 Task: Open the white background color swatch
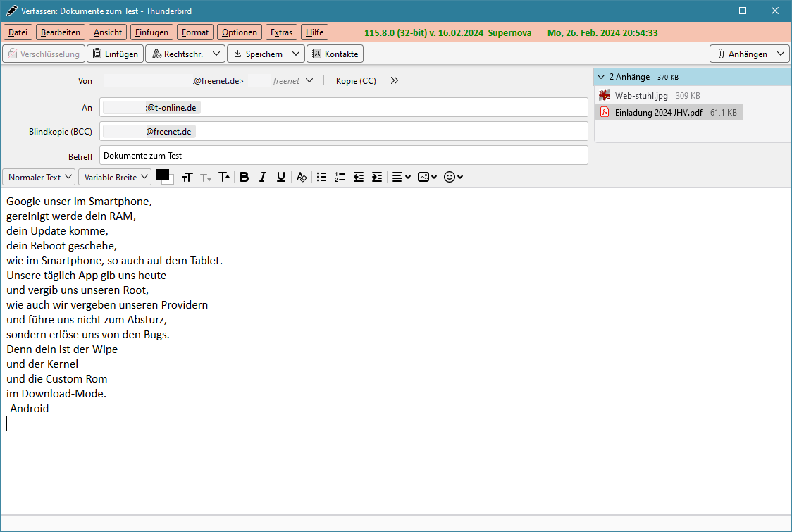(x=171, y=181)
